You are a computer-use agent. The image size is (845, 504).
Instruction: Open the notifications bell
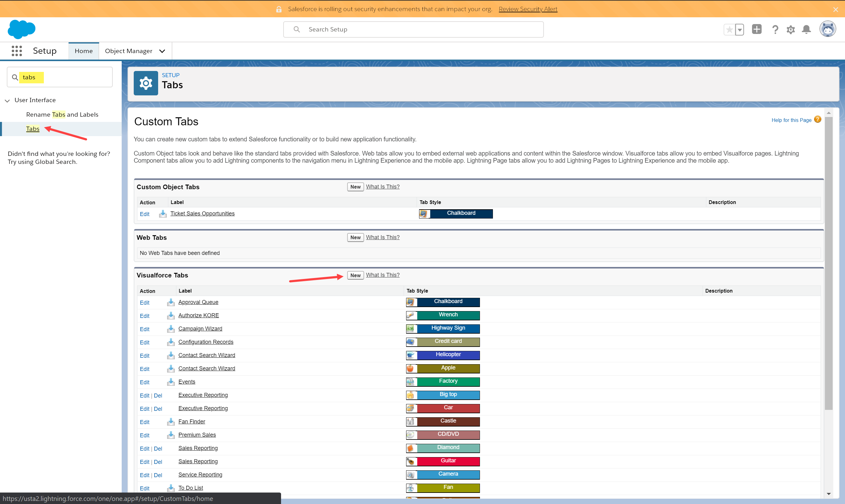[x=806, y=30]
